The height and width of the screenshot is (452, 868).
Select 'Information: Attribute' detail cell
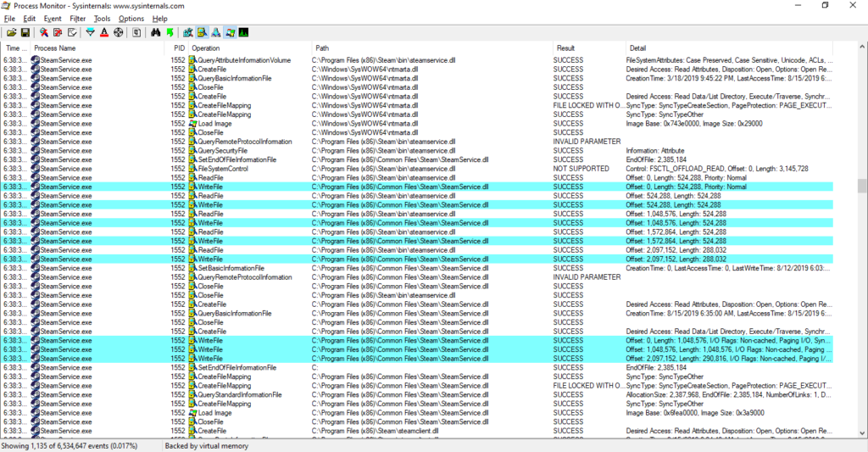pos(655,151)
